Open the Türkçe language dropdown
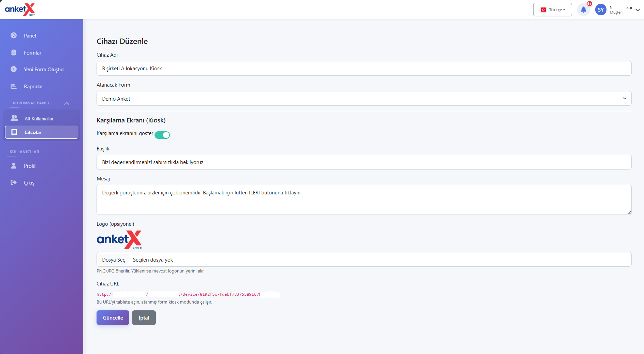The height and width of the screenshot is (354, 644). click(552, 10)
